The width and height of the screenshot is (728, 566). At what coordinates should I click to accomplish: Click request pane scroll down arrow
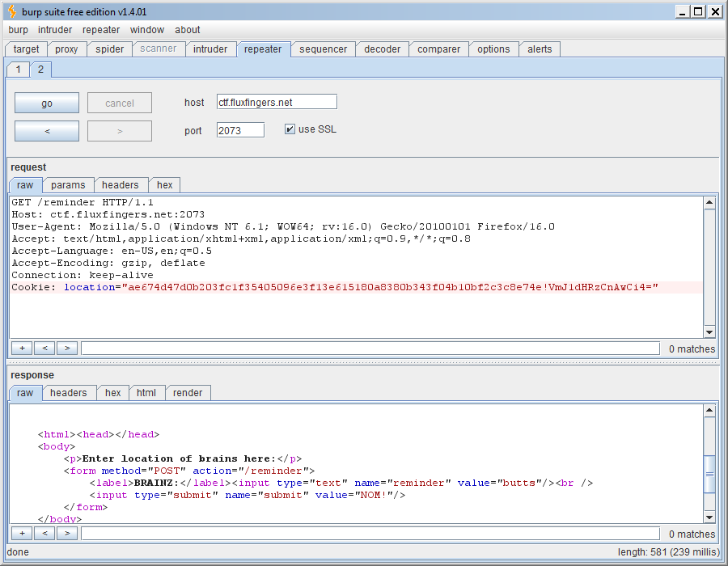point(709,332)
